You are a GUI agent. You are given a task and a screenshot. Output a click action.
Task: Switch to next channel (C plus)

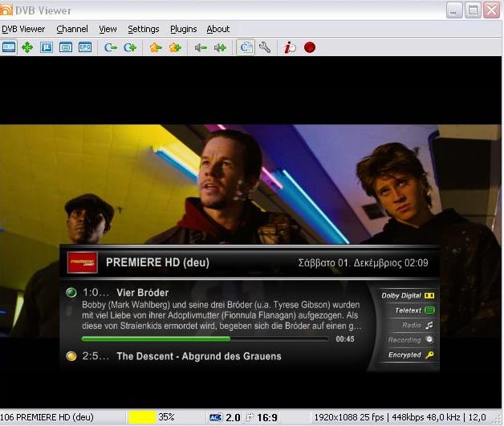tap(130, 47)
